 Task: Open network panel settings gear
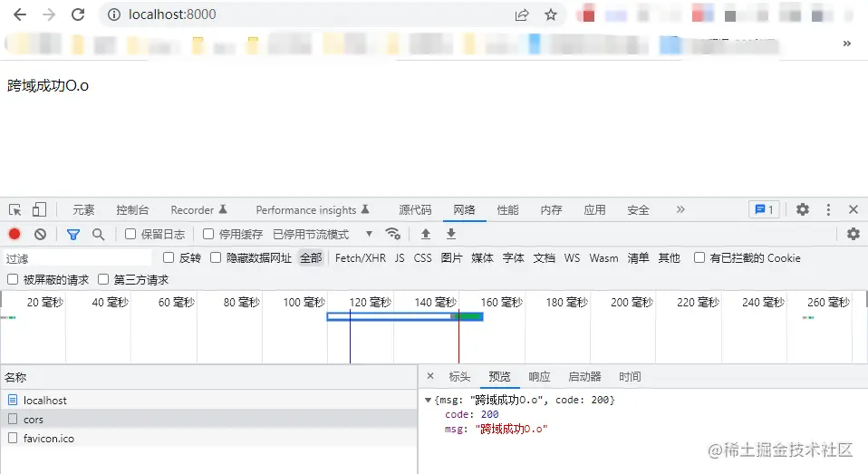(x=854, y=234)
